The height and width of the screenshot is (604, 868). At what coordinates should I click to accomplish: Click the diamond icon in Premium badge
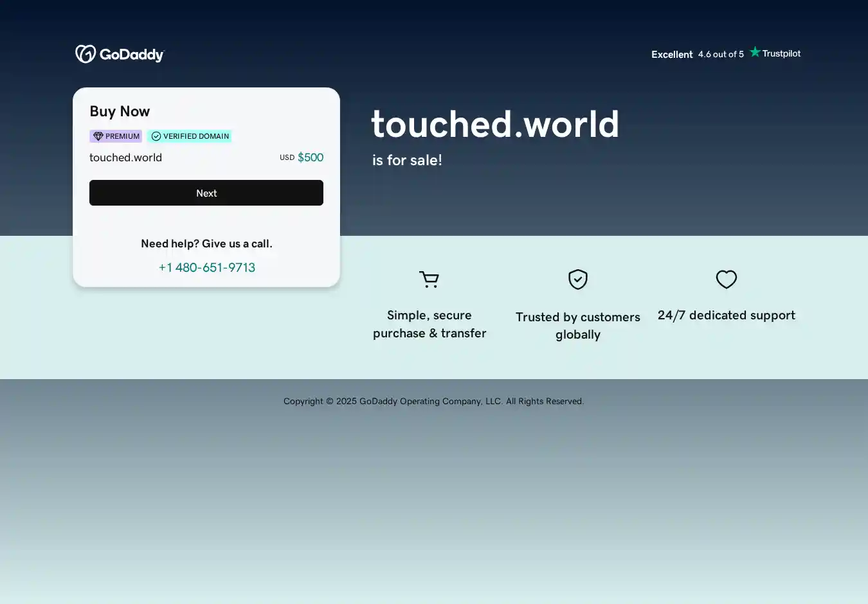coord(98,136)
